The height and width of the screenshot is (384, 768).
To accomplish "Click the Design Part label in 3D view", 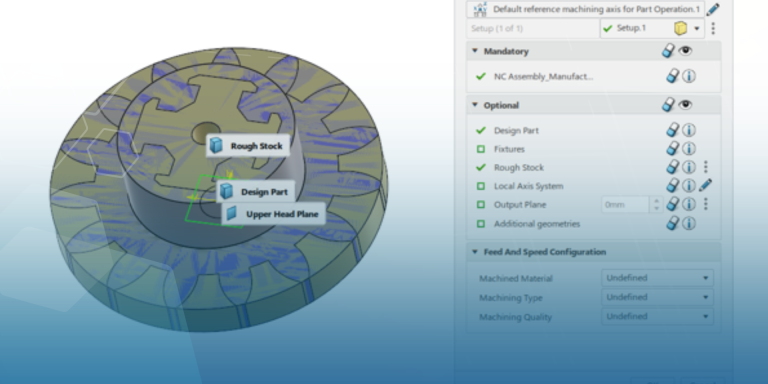I will click(x=256, y=192).
